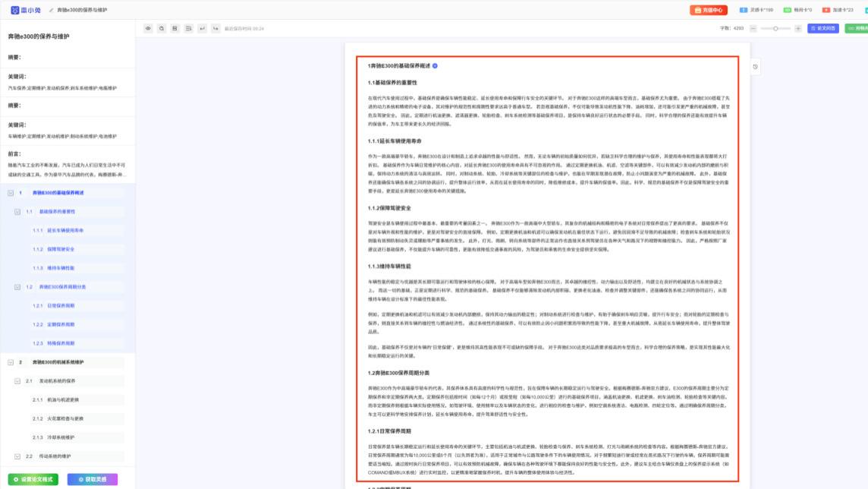Click the 畅用卡 green card icon
This screenshot has width=868, height=489.
click(x=787, y=10)
